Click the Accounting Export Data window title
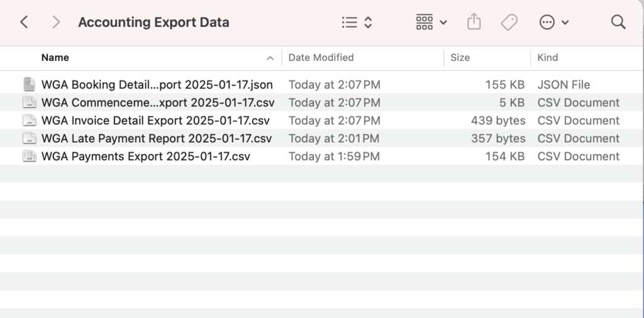The width and height of the screenshot is (644, 318). [x=153, y=22]
